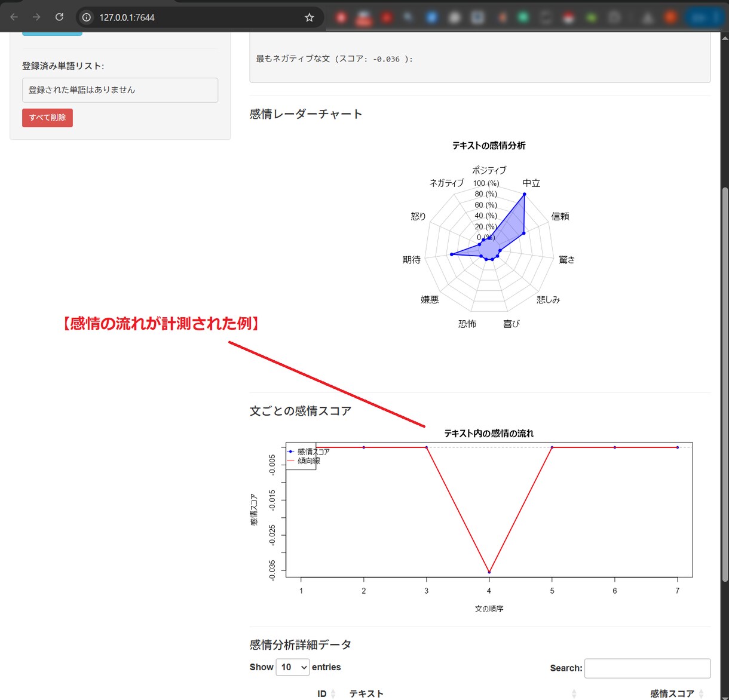The image size is (729, 700).
Task: Reload the page with the refresh icon
Action: 59,17
